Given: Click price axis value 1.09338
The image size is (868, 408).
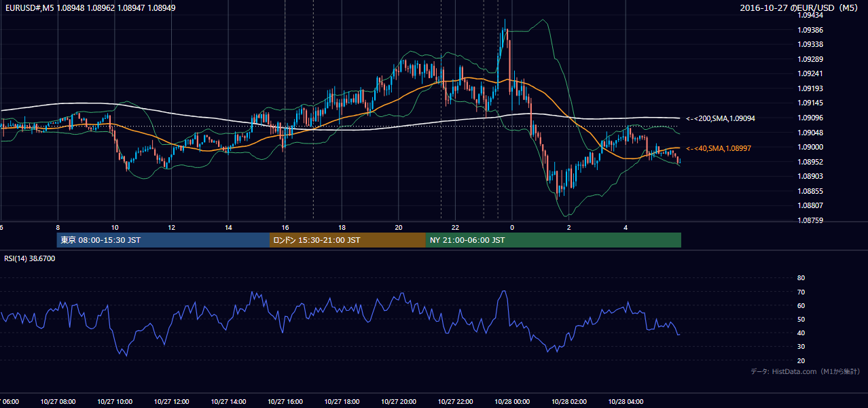Looking at the screenshot, I should point(810,44).
